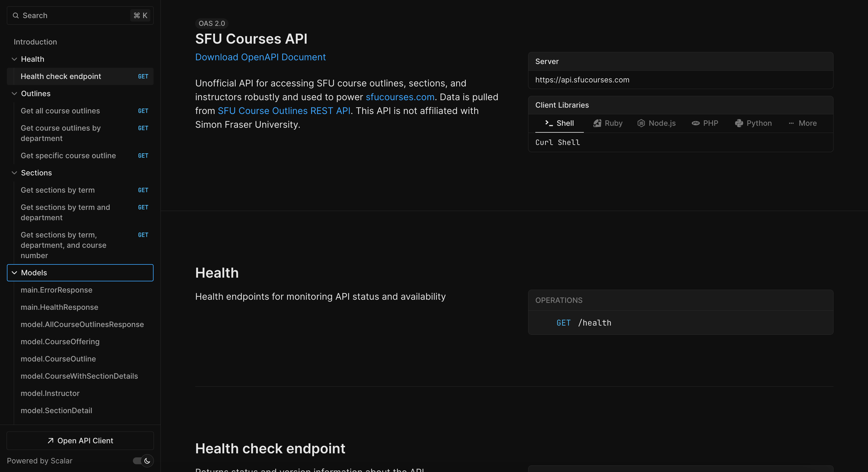Click the ⌘ K shortcut badge
This screenshot has height=472, width=868.
click(141, 16)
